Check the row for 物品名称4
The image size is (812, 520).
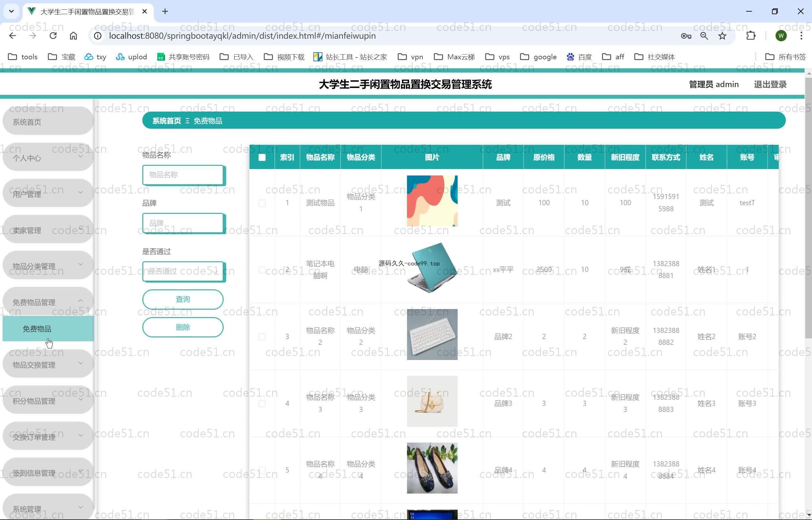[262, 470]
